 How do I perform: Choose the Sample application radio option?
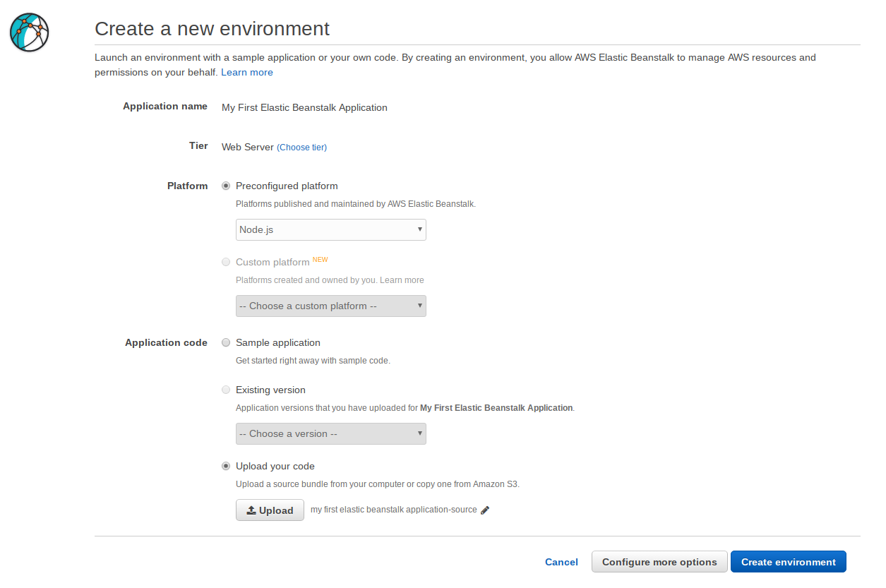pyautogui.click(x=226, y=342)
